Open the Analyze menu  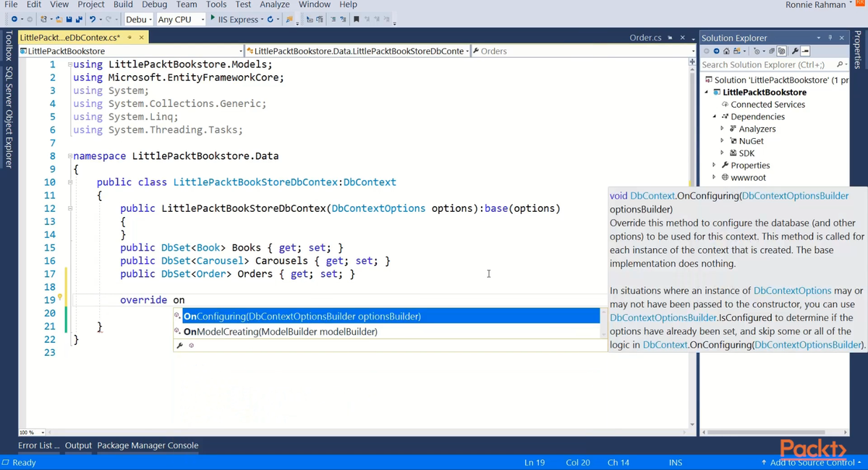pyautogui.click(x=275, y=4)
